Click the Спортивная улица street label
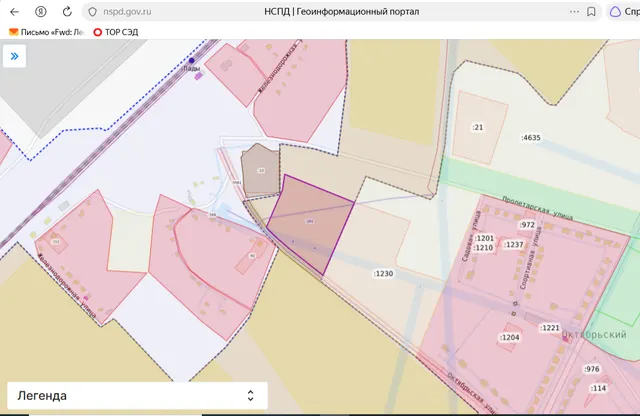640x416 pixels. click(530, 258)
